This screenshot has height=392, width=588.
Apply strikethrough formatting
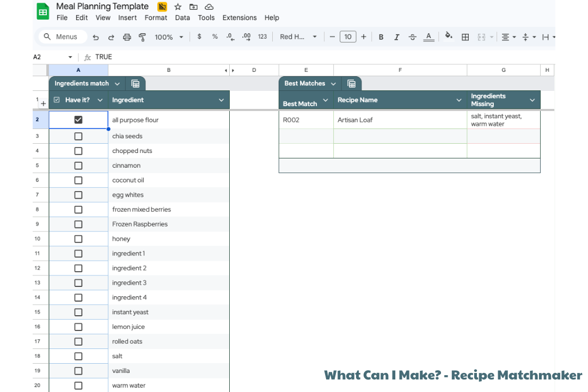pos(412,37)
